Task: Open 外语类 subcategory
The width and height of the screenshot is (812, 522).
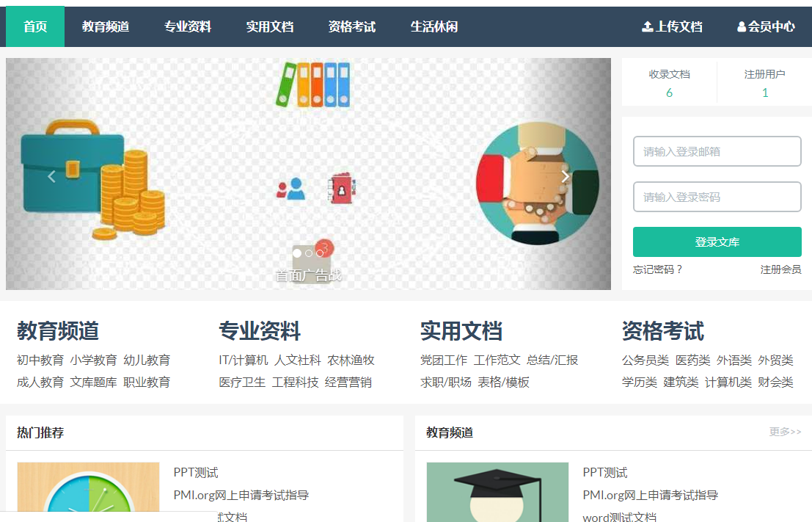Action: pyautogui.click(x=734, y=360)
